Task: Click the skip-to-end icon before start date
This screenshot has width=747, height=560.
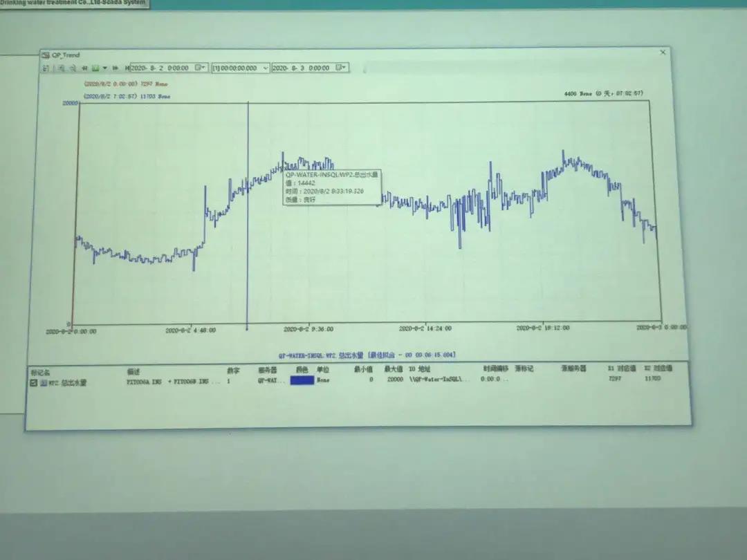Action: coord(127,68)
